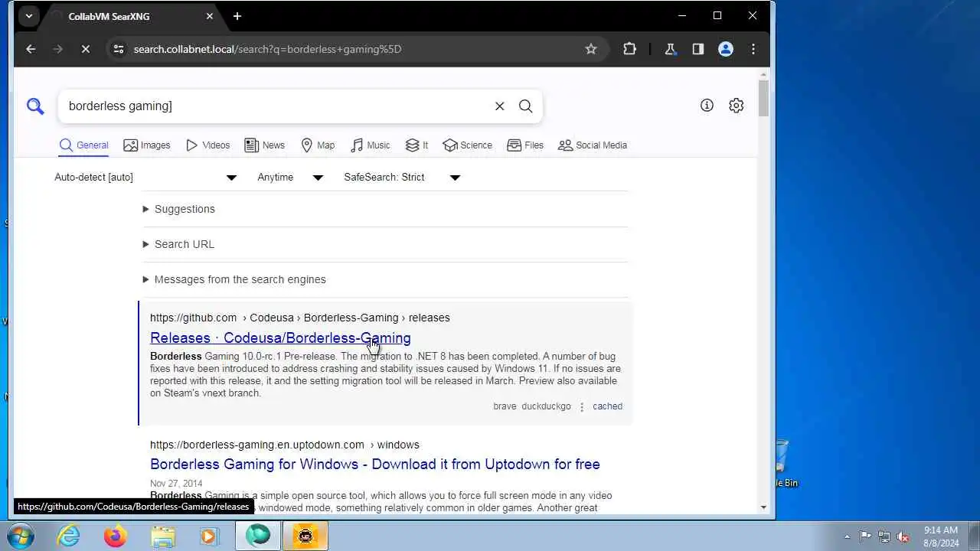Open Windows Start menu
This screenshot has height=551, width=980.
pyautogui.click(x=20, y=536)
